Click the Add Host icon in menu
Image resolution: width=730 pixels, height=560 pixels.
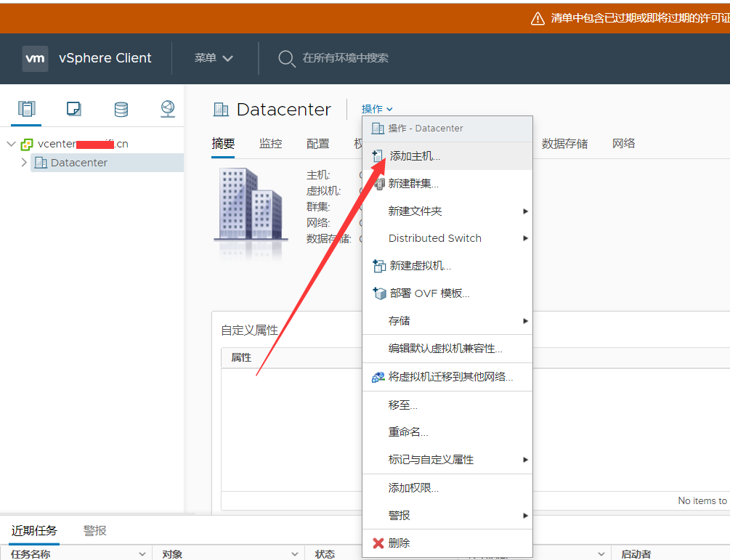click(378, 156)
